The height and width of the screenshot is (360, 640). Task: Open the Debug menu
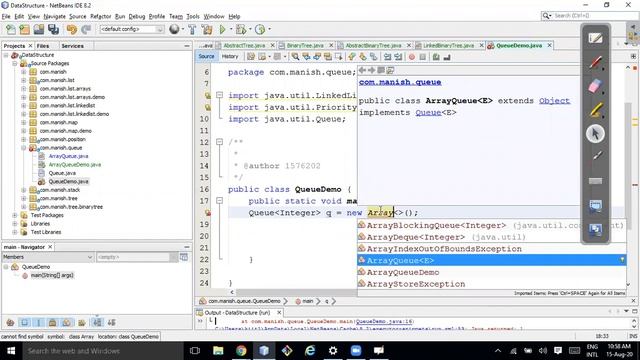pyautogui.click(x=137, y=16)
